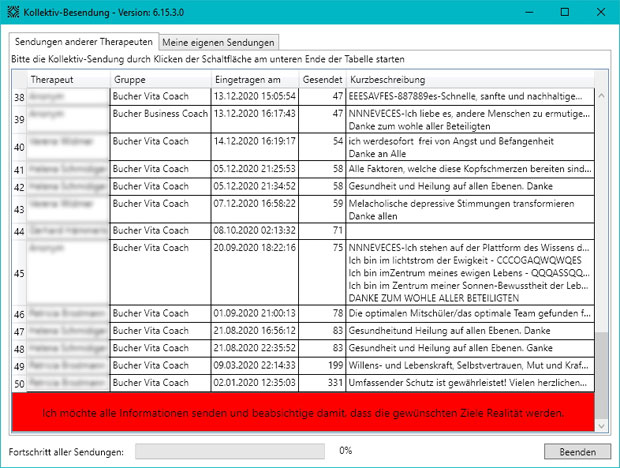
Task: Sort by Eingetragen am column header
Action: 255,79
